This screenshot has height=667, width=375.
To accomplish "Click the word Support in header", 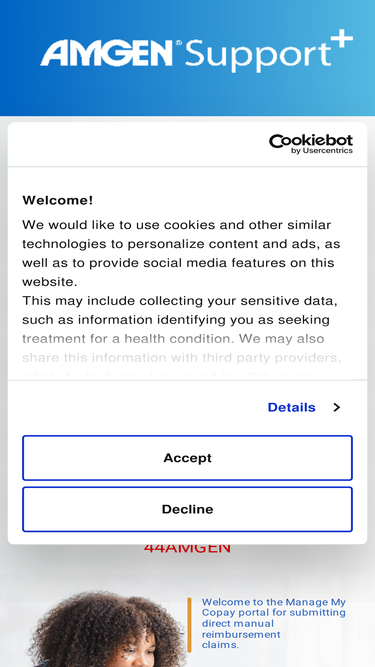I will (x=257, y=55).
